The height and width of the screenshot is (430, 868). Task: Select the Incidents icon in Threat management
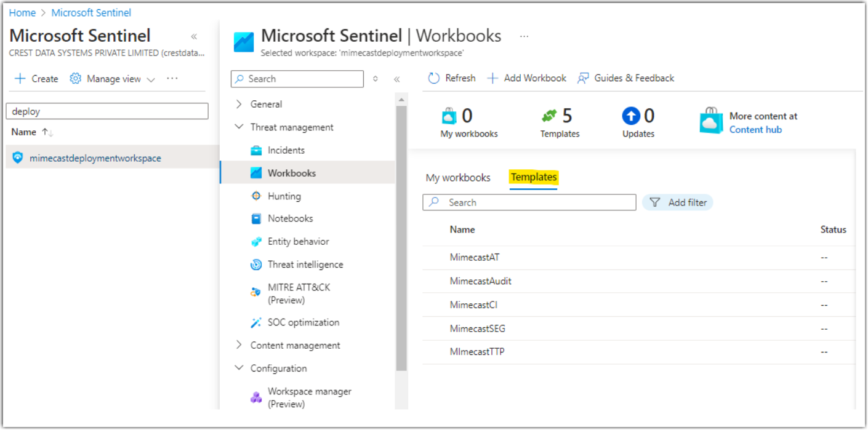pos(255,149)
